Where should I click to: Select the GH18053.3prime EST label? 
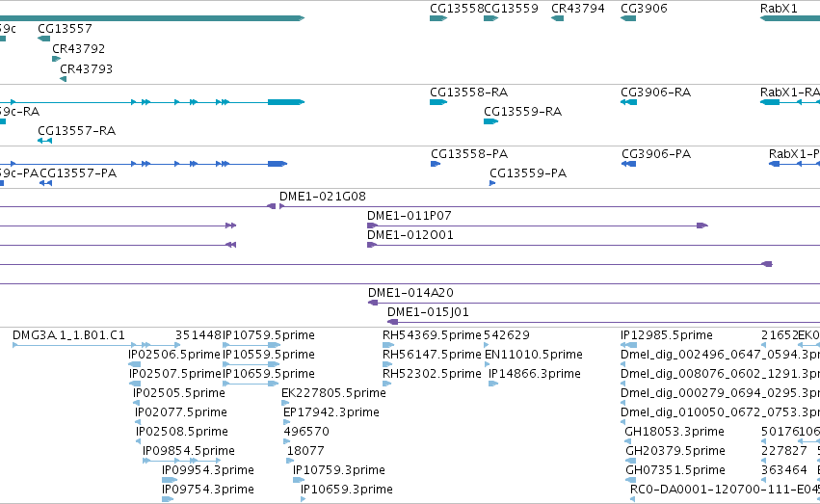(675, 432)
